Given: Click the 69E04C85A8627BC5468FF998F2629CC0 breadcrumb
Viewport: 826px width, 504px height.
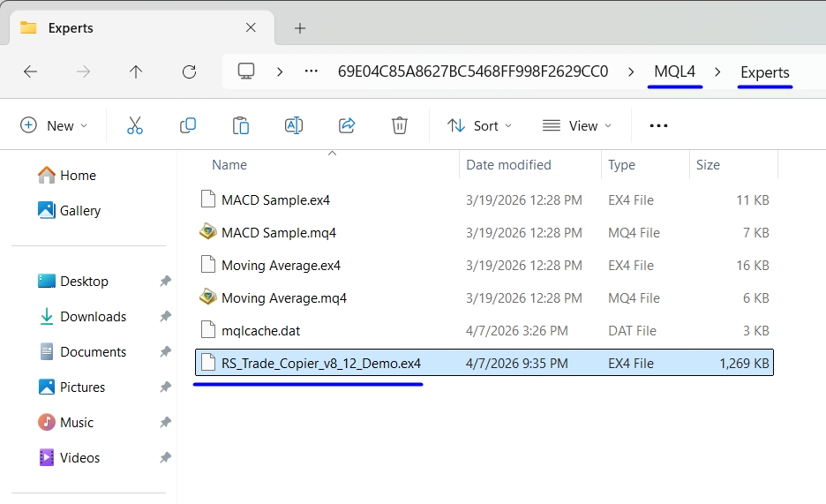Looking at the screenshot, I should coord(473,71).
